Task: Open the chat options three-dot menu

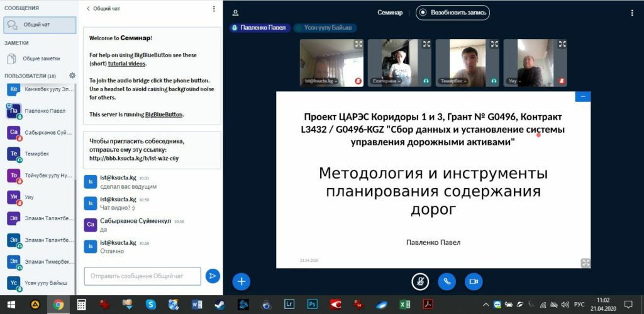Action: [214, 9]
